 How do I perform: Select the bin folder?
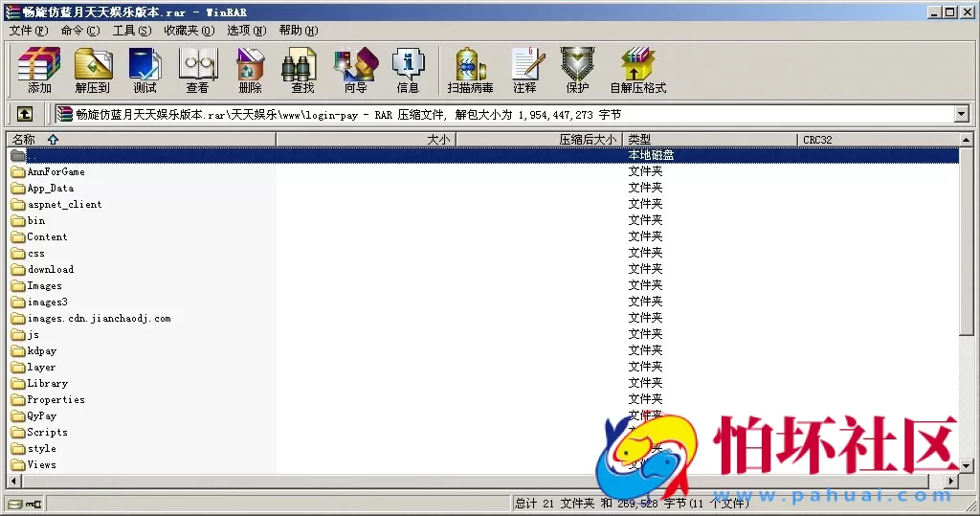(28, 220)
